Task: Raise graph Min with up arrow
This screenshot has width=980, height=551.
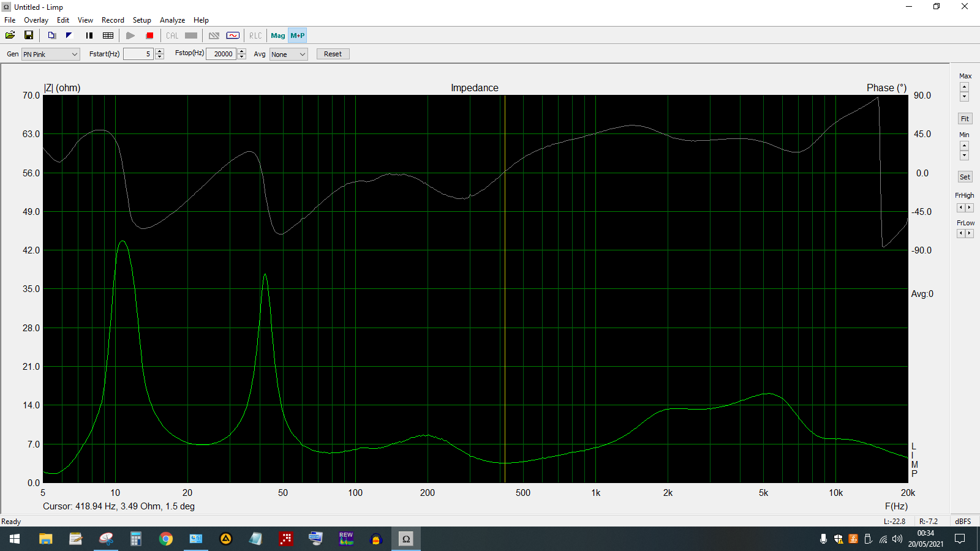Action: tap(965, 146)
